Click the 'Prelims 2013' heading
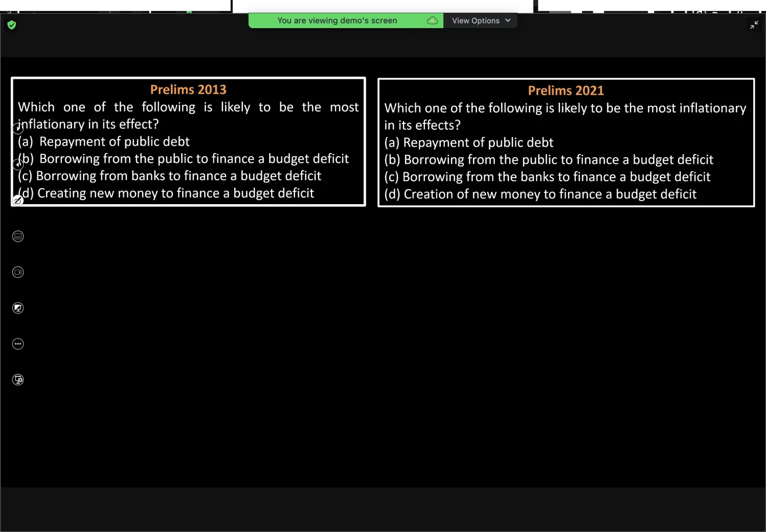766x532 pixels. 188,89
